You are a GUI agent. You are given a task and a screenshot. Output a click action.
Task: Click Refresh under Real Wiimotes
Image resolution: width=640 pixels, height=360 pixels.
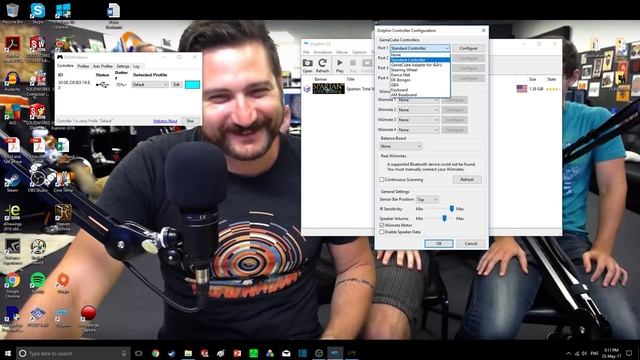pyautogui.click(x=467, y=180)
